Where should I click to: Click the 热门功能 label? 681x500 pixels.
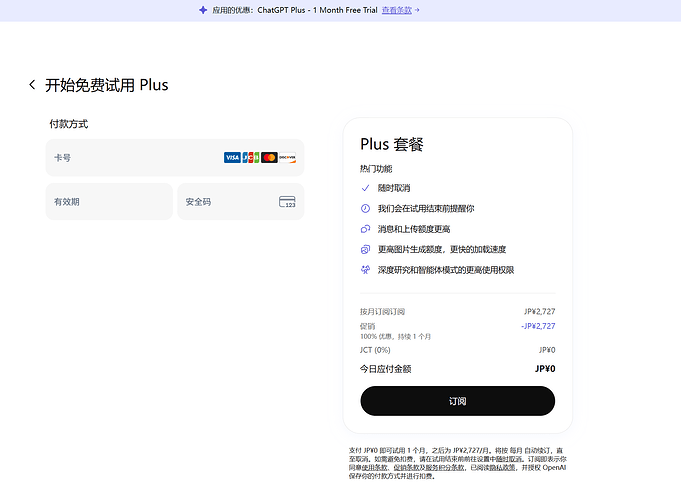pos(376,169)
